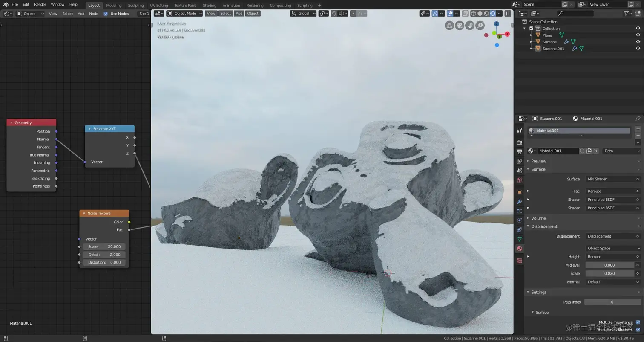The image size is (644, 342).
Task: Switch to the Sculpting workspace tab
Action: [136, 6]
